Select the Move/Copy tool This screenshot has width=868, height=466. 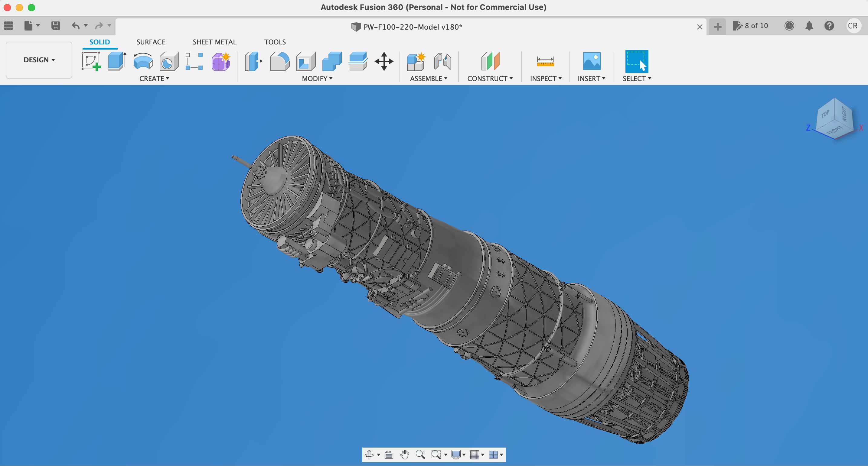[x=384, y=61]
